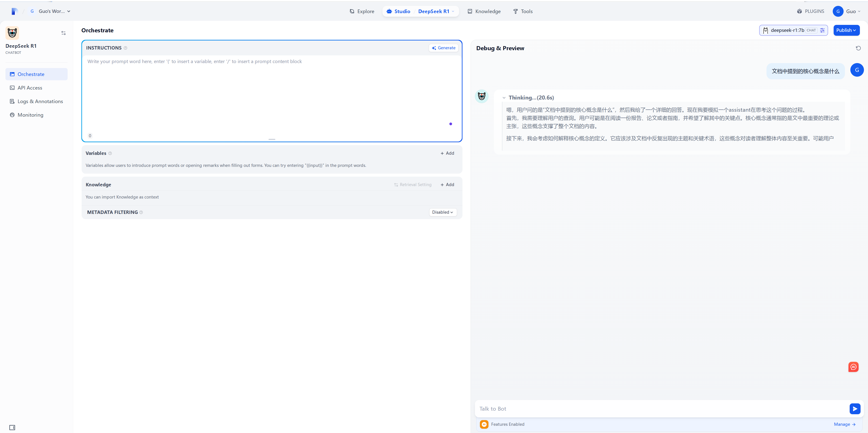Viewport: 868px width, 433px height.
Task: Click the refresh conversation icon
Action: [858, 48]
